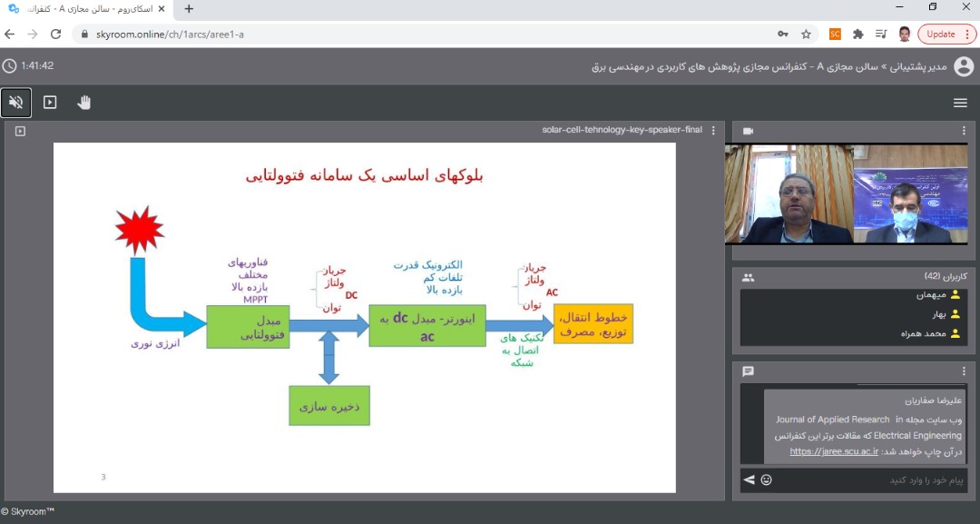Click the presentation slide about photovoltaic system blocks
Viewport: 980px width, 524px height.
(x=365, y=318)
